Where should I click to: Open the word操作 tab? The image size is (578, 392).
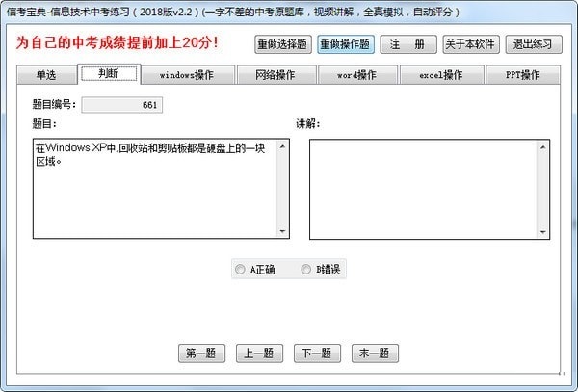[x=357, y=75]
